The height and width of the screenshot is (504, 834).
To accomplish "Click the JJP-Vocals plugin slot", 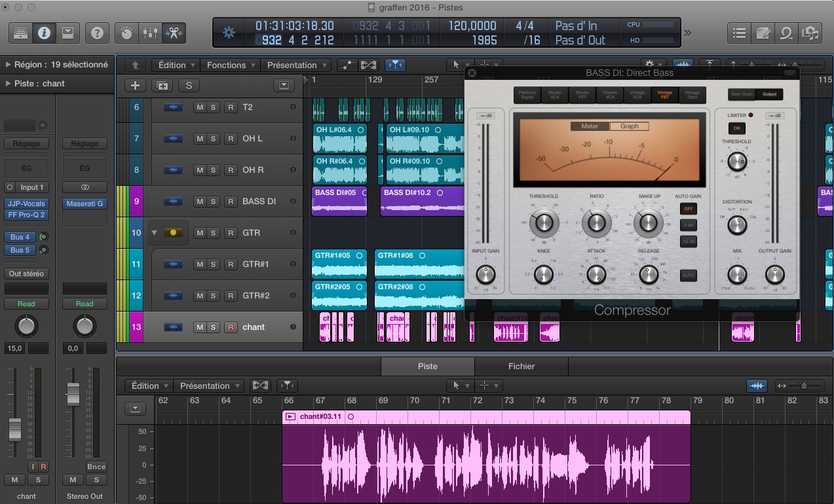I will click(x=26, y=204).
